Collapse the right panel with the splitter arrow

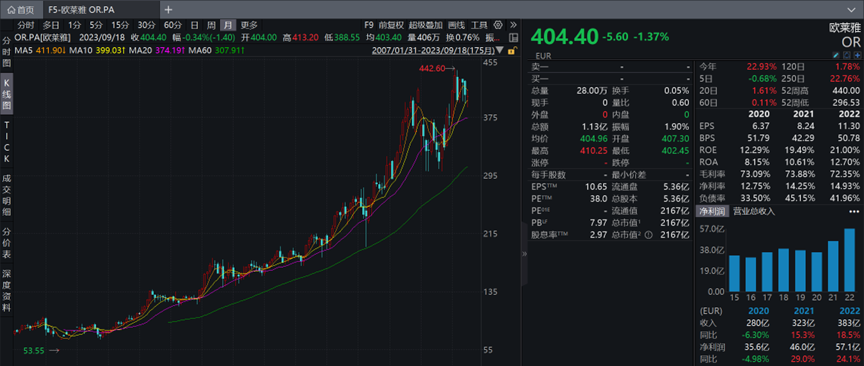click(x=524, y=254)
